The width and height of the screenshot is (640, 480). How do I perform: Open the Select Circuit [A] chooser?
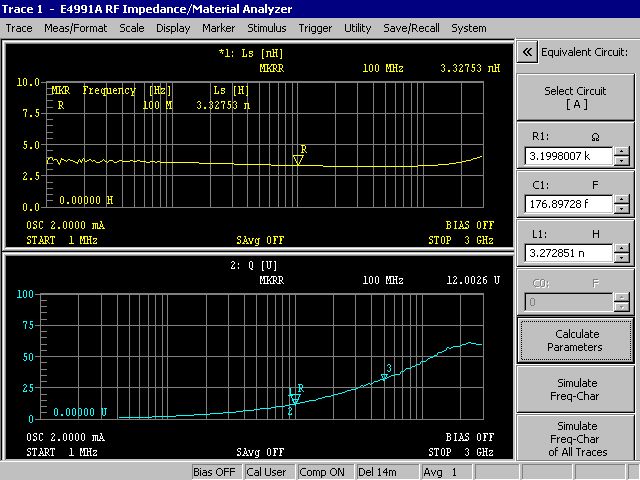click(574, 97)
